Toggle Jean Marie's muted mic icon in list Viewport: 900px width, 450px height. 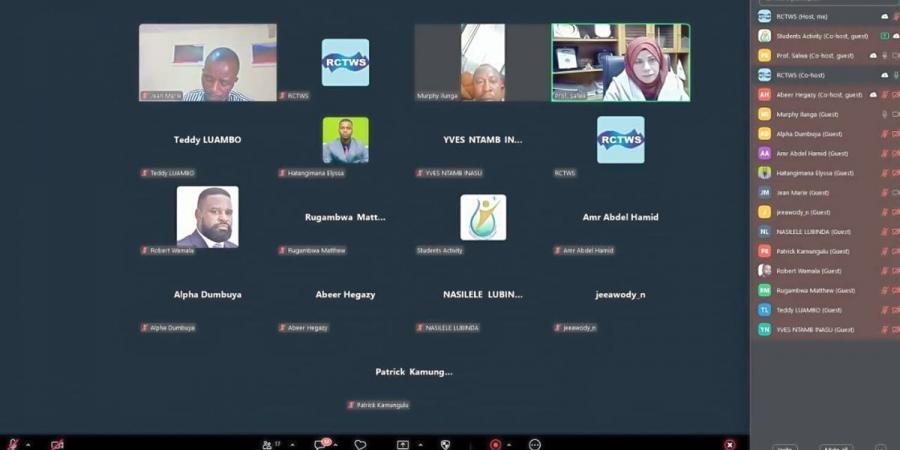click(x=885, y=192)
